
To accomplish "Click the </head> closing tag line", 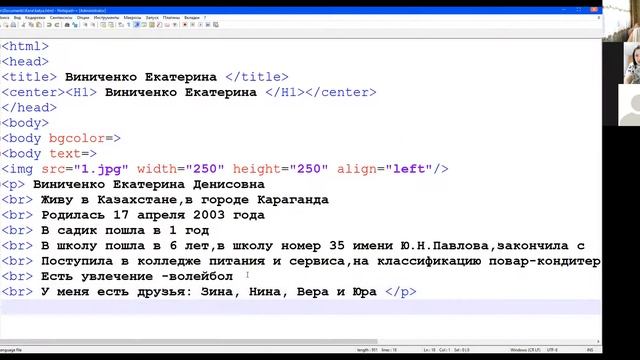I will 29,108.
